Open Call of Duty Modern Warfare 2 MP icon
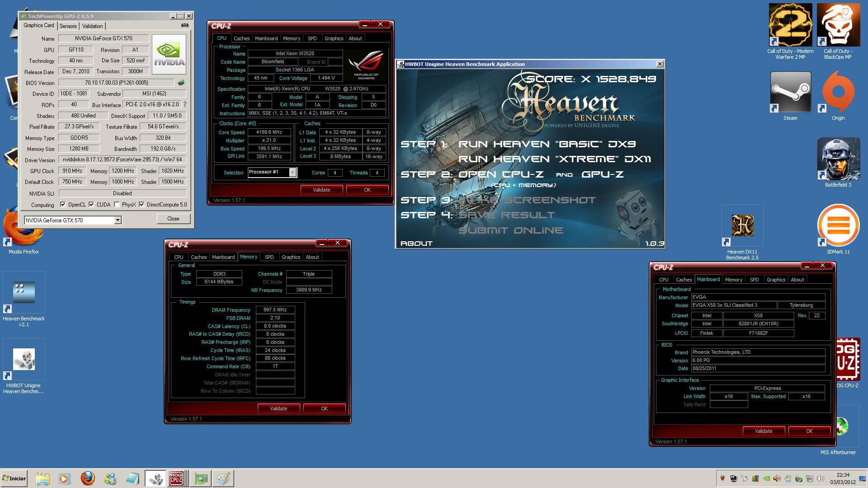868x488 pixels. point(790,32)
